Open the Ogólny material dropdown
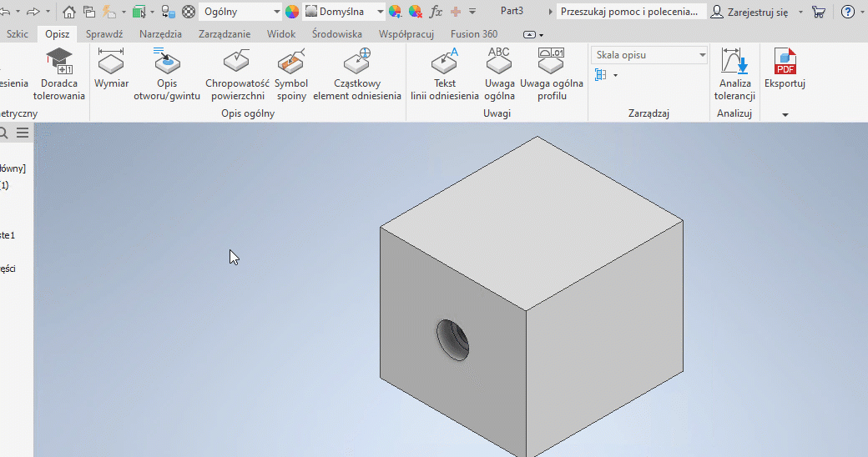Screen dimensions: 868x457 240,12
